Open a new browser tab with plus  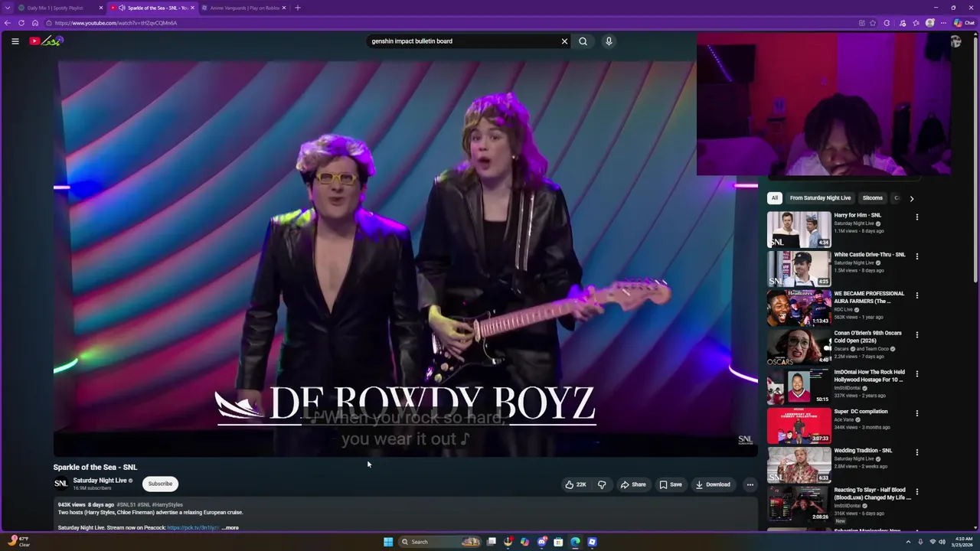click(x=298, y=8)
